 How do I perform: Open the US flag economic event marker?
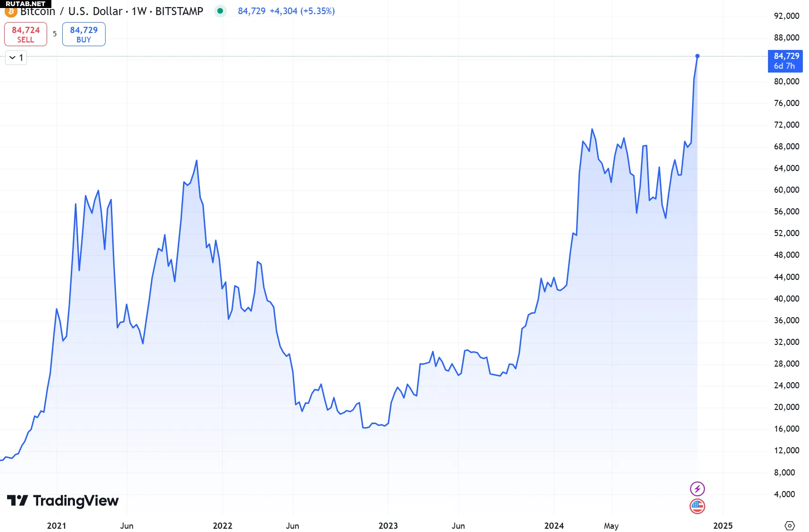(x=697, y=507)
